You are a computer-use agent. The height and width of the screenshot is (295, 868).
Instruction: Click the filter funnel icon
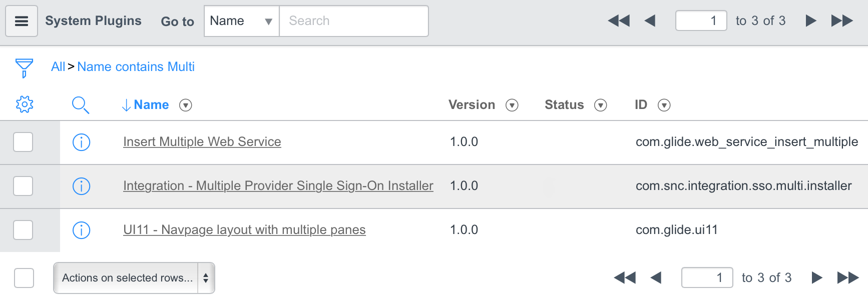(x=24, y=68)
